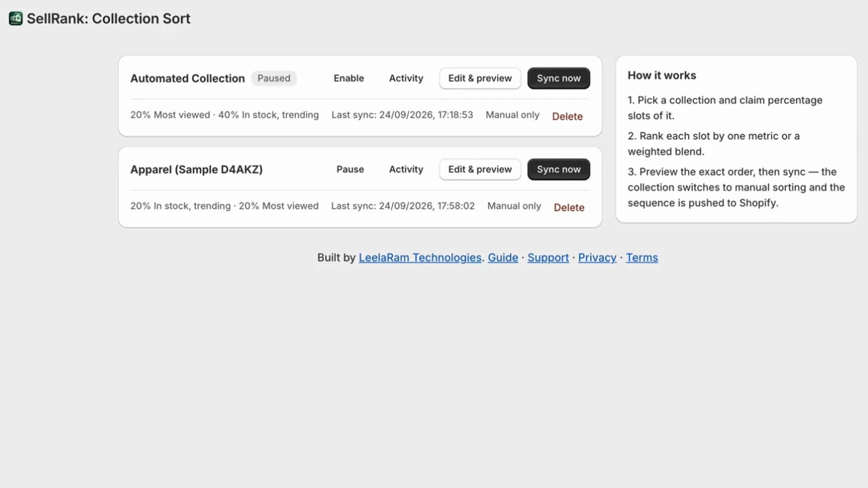Click step "2. Rank each slot" text

714,144
